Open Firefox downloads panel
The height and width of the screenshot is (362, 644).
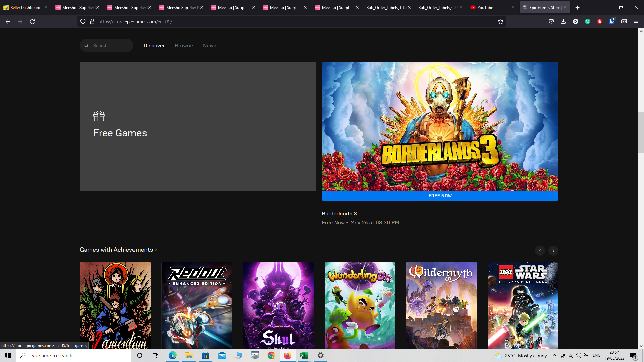click(563, 22)
